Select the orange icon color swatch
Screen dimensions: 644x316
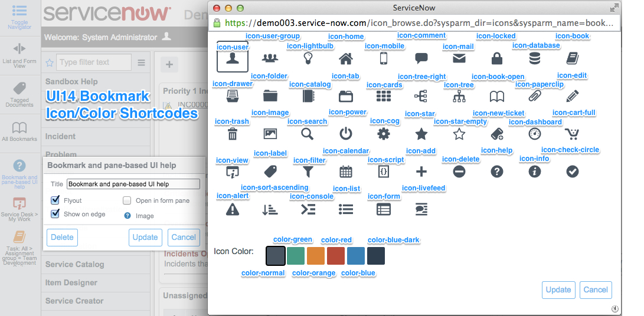(316, 256)
